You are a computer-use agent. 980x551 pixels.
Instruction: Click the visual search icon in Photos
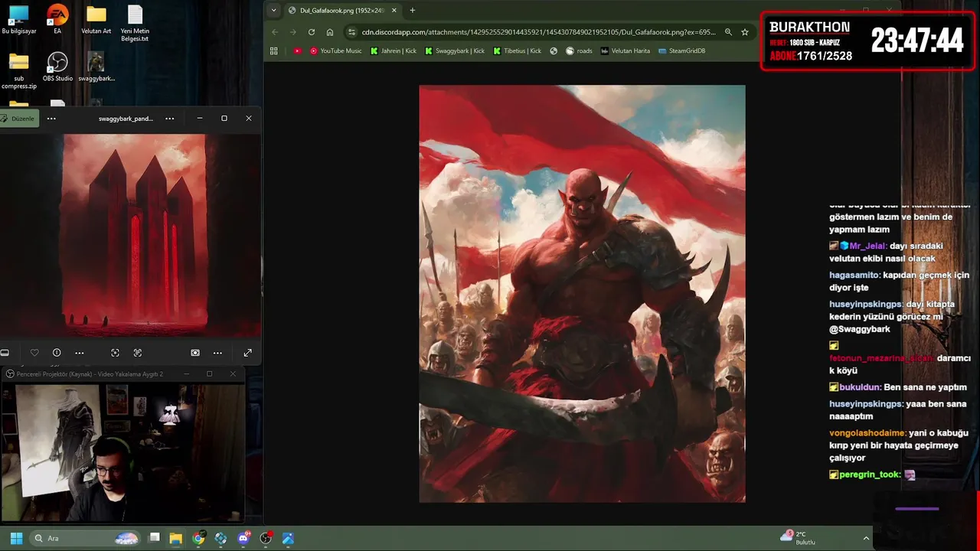[115, 353]
